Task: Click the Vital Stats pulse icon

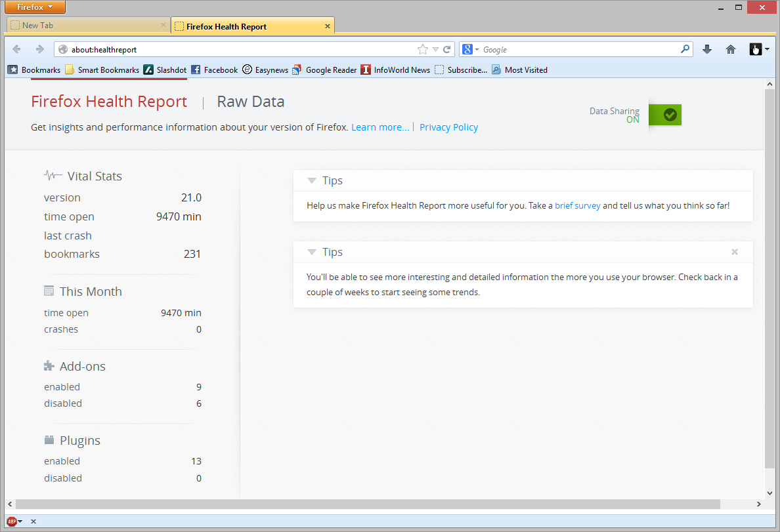Action: (53, 175)
